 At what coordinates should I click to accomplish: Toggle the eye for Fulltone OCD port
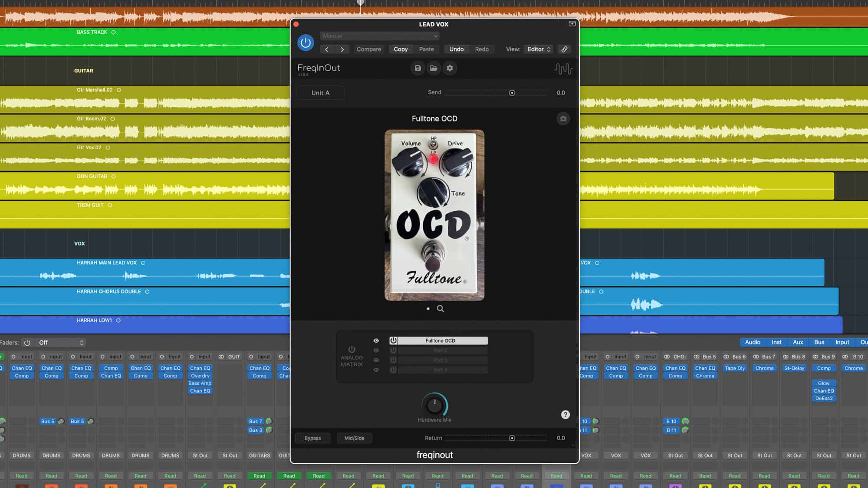[376, 341]
